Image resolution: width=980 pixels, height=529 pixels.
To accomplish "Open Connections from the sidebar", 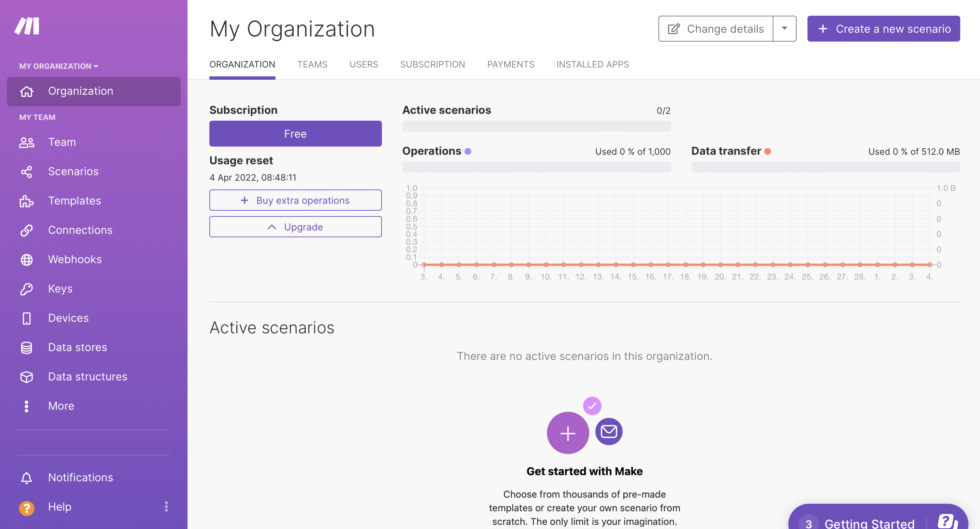I will tap(80, 230).
